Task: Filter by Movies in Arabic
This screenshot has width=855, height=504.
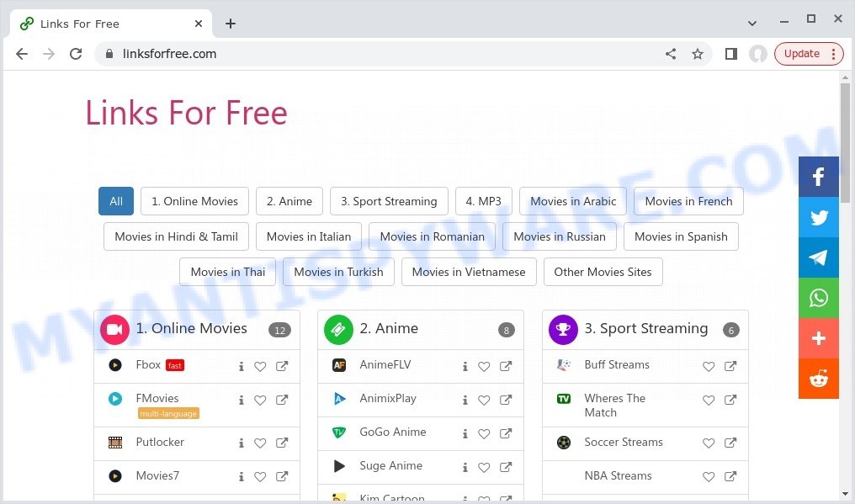Action: point(573,201)
